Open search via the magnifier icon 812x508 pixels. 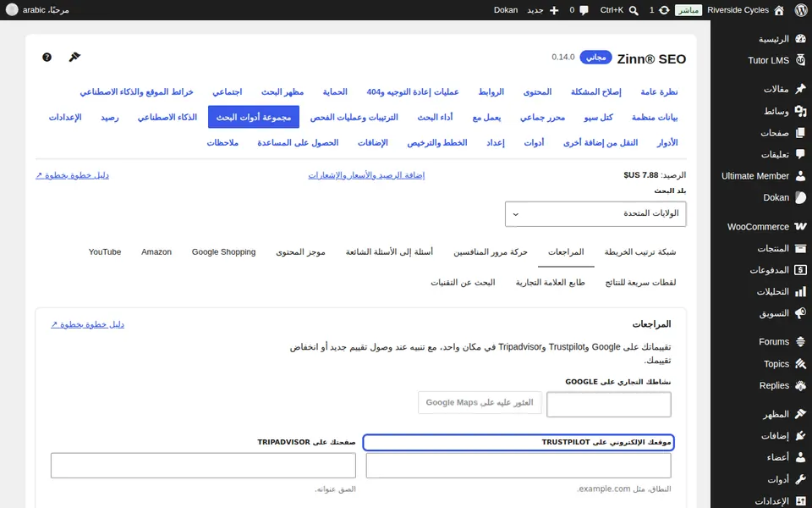[634, 10]
